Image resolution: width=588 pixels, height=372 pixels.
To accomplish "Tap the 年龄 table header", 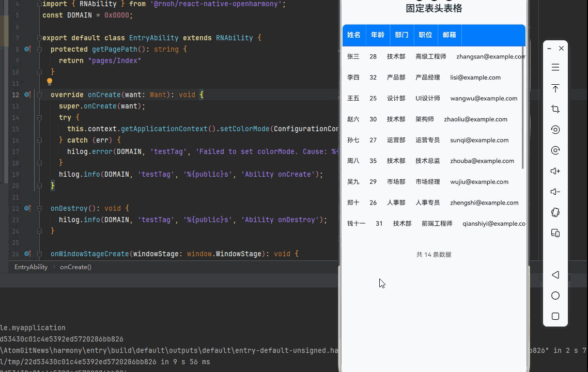I will pyautogui.click(x=378, y=35).
